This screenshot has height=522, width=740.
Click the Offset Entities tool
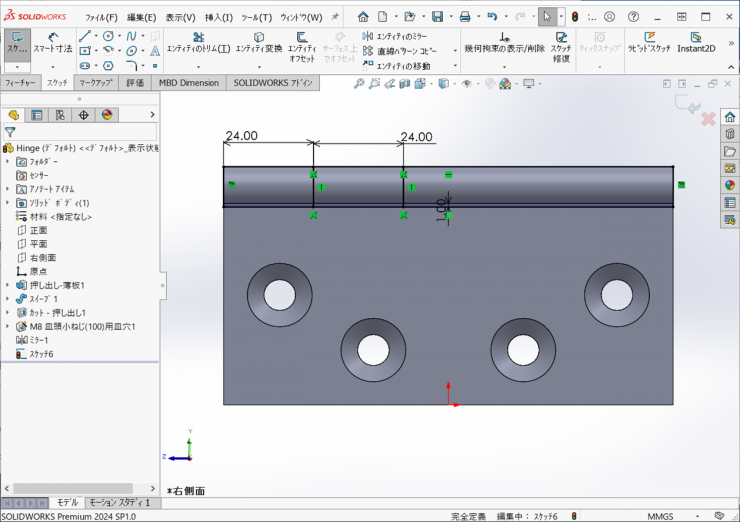(301, 43)
